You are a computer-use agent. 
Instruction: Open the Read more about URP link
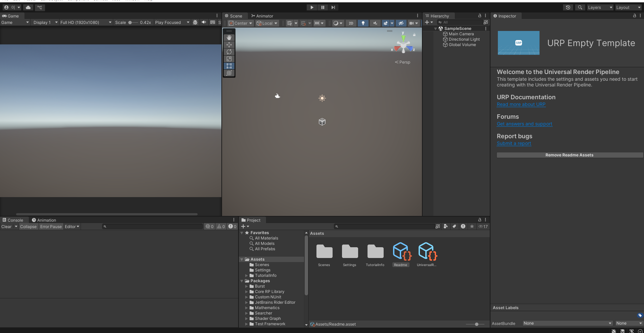tap(521, 105)
